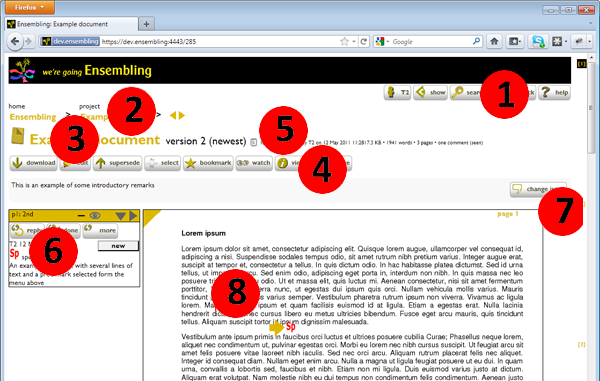
Task: Open the list all tabs arrow
Action: coord(590,24)
